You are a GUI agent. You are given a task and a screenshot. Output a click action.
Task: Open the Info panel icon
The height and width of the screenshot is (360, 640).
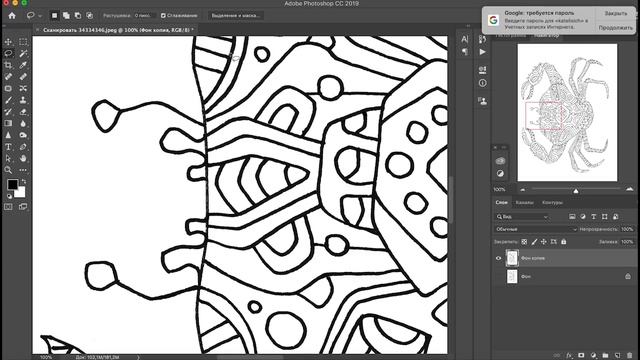[x=482, y=83]
